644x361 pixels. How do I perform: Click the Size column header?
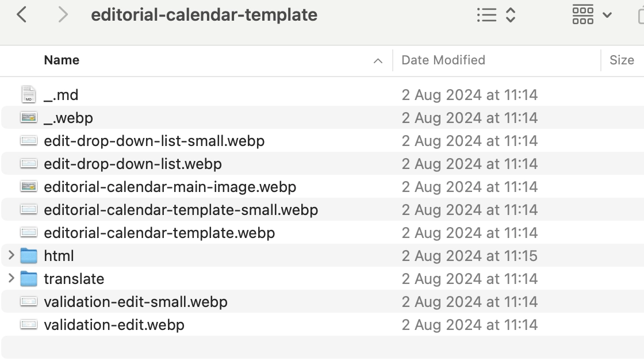click(621, 60)
